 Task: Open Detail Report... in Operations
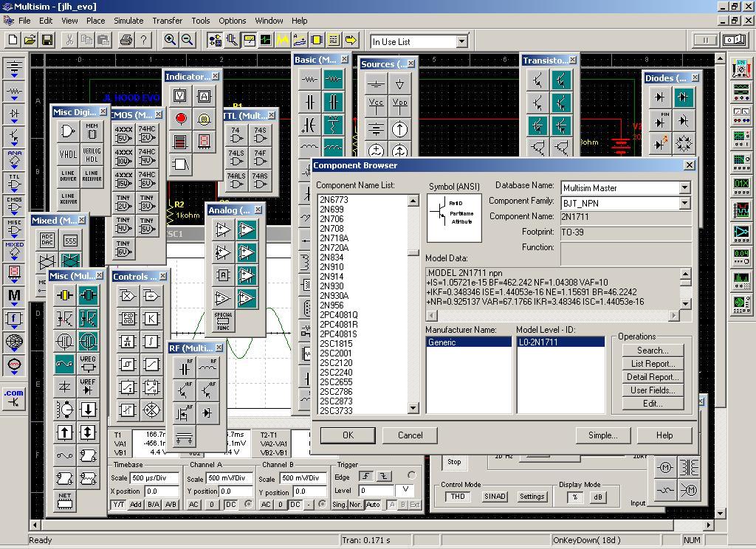tap(653, 377)
